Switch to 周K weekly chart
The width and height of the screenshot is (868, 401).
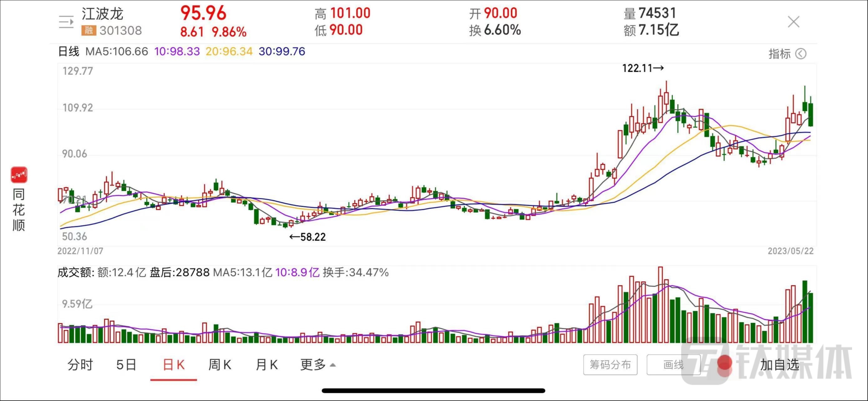(x=220, y=365)
